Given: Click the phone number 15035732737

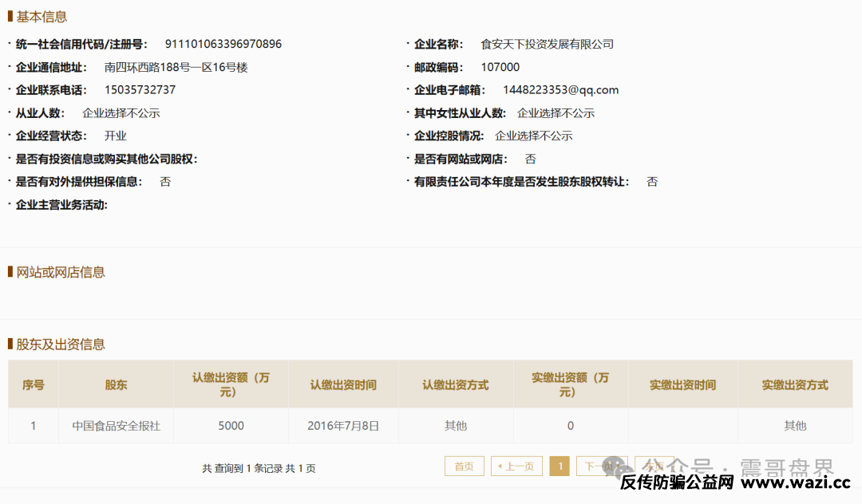Looking at the screenshot, I should pos(140,90).
